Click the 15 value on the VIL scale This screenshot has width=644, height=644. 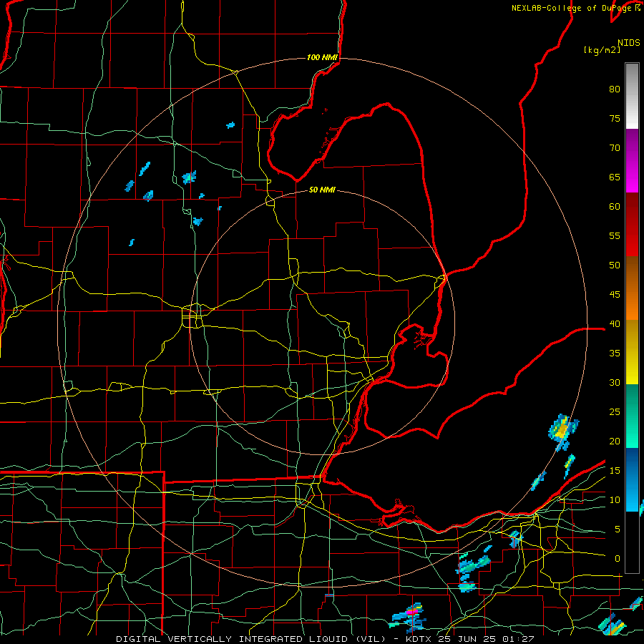point(615,470)
